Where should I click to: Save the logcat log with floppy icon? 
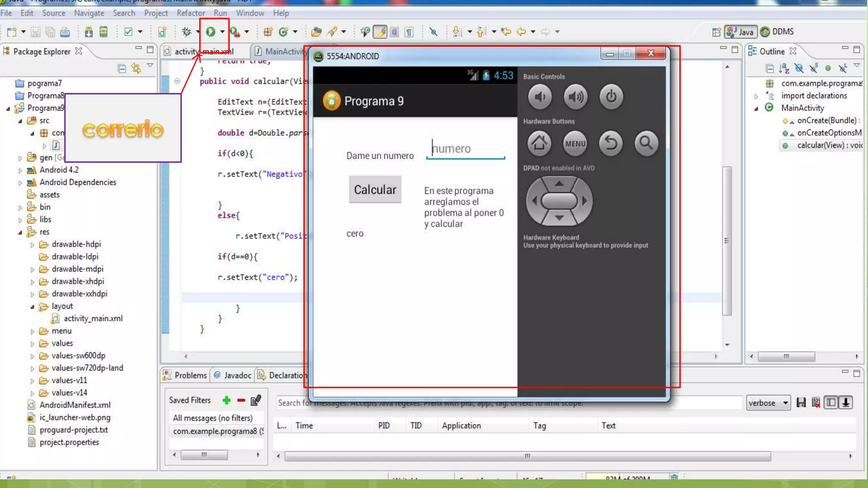(x=801, y=403)
